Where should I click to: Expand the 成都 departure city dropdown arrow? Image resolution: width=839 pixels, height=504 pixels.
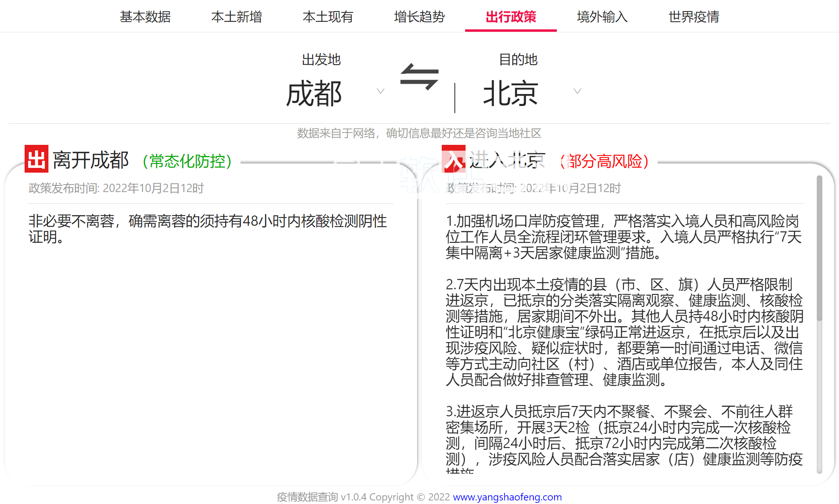tap(380, 91)
